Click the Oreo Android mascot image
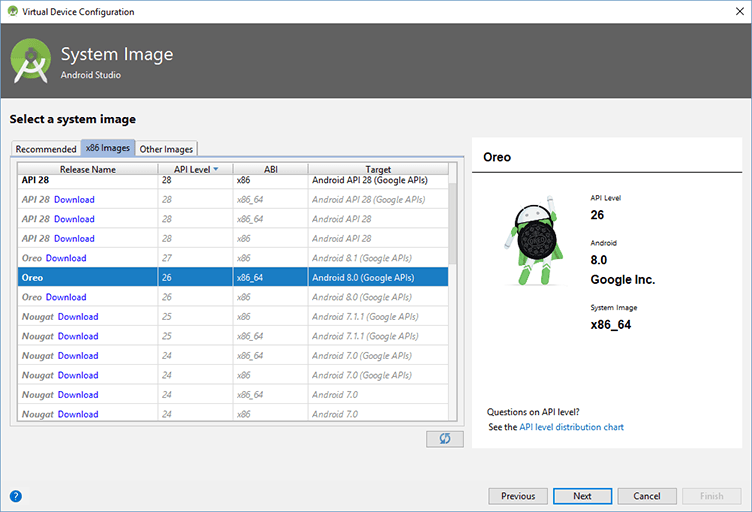Viewport: 752px width, 512px height. 534,240
